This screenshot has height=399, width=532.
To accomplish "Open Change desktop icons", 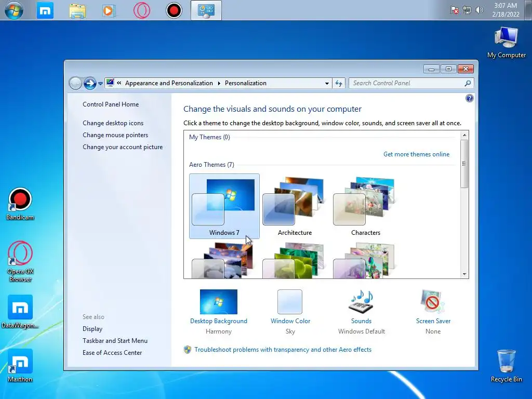I will pyautogui.click(x=113, y=123).
